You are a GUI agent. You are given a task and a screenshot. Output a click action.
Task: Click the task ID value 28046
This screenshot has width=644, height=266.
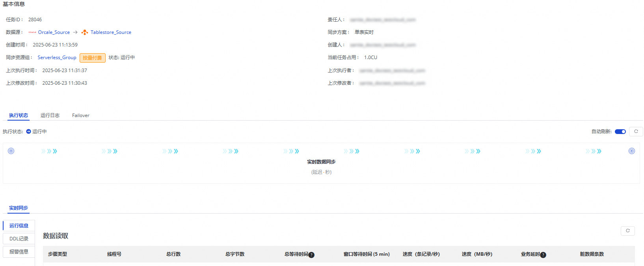[35, 20]
